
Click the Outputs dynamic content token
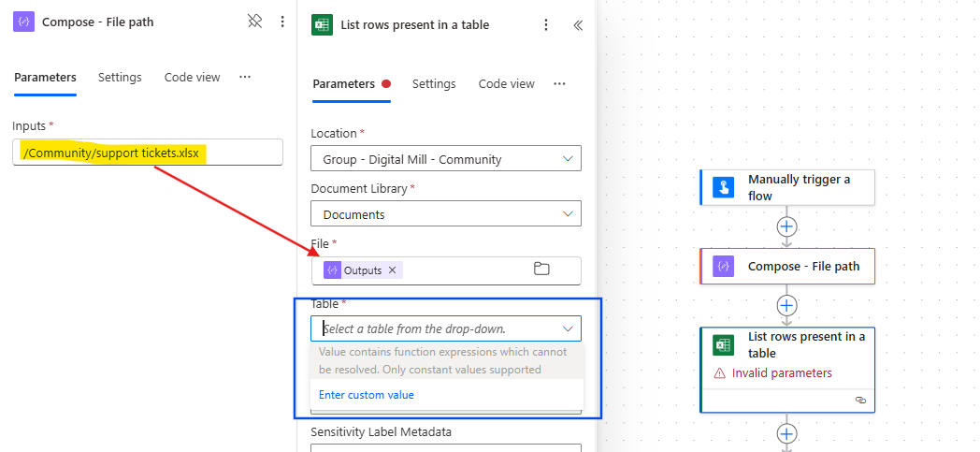[x=363, y=270]
